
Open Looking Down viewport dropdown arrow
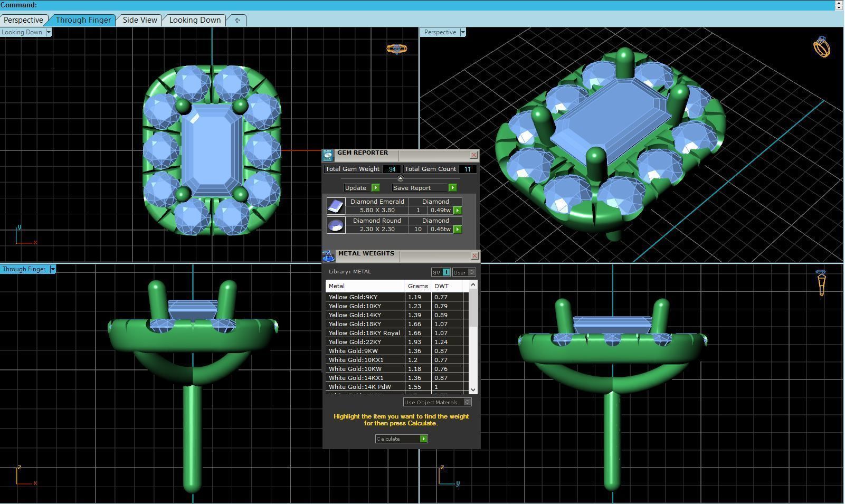(x=48, y=32)
